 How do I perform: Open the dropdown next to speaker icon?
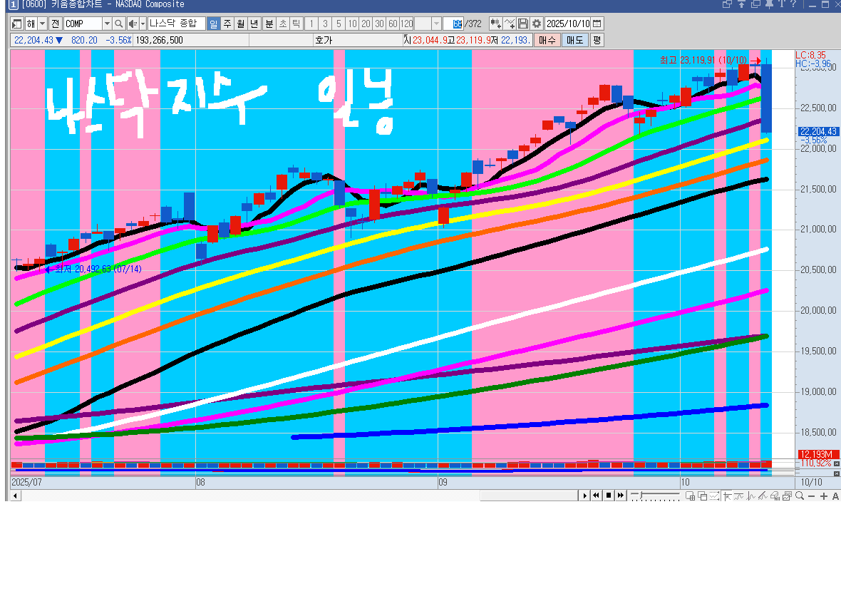click(143, 24)
